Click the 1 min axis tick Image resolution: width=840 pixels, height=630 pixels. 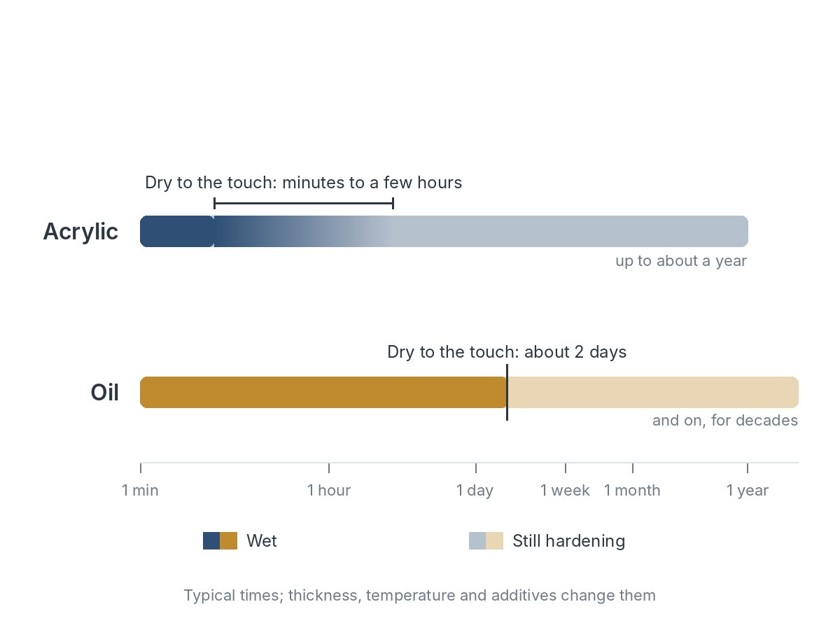point(141,468)
